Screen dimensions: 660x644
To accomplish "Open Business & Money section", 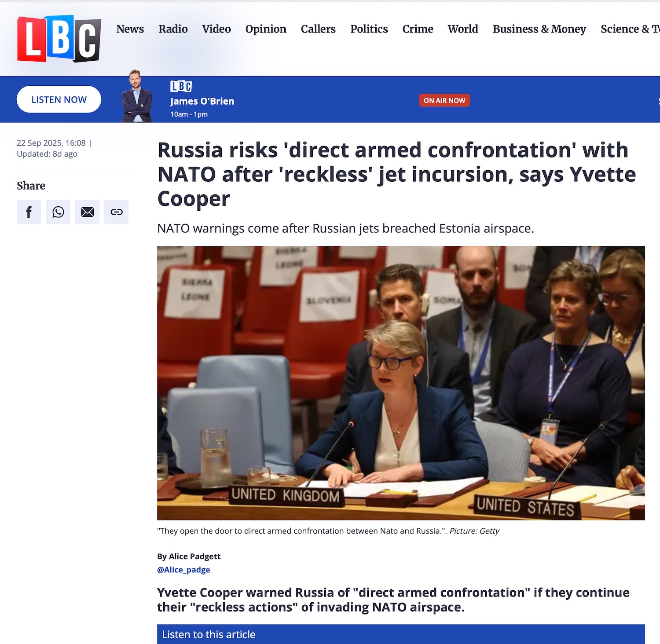I will (x=539, y=29).
